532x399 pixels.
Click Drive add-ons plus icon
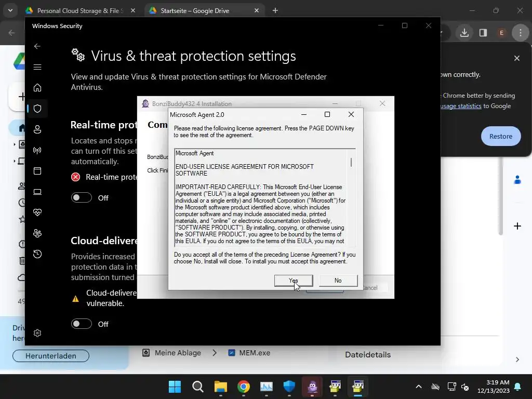click(517, 226)
